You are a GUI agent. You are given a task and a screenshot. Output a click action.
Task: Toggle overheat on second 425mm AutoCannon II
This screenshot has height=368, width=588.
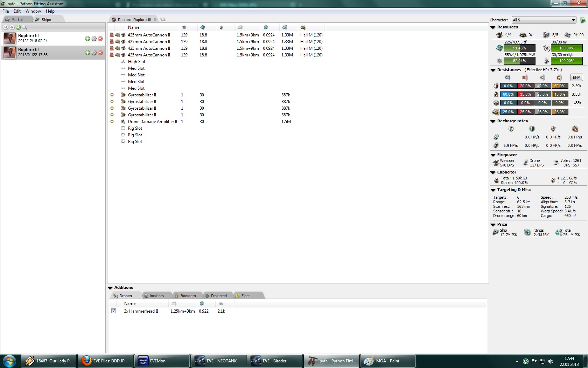pyautogui.click(x=112, y=42)
